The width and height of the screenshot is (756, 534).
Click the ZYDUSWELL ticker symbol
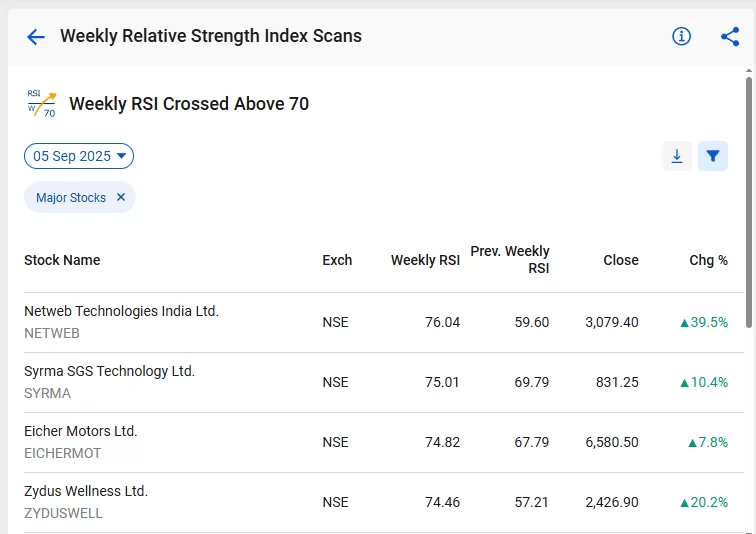(63, 513)
